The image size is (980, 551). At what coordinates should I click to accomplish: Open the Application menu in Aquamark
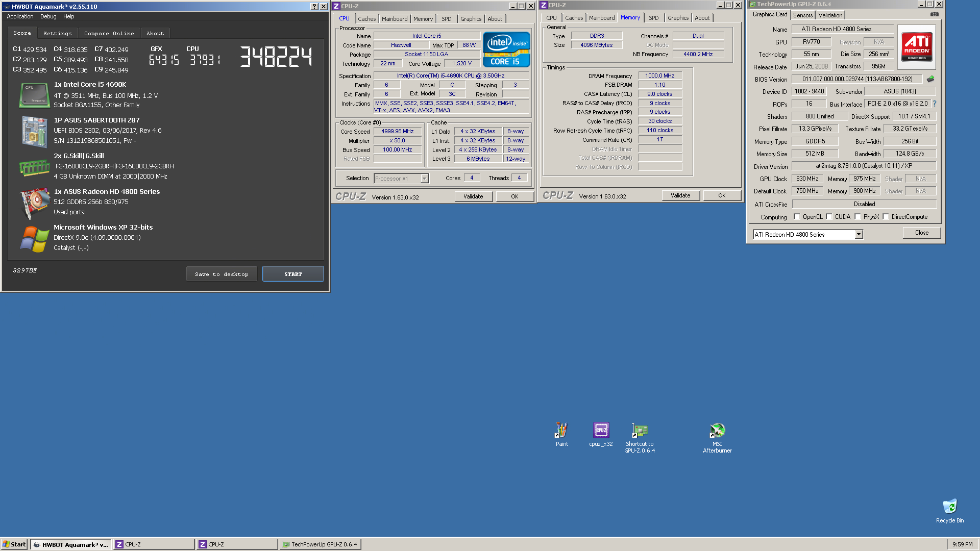(x=20, y=16)
